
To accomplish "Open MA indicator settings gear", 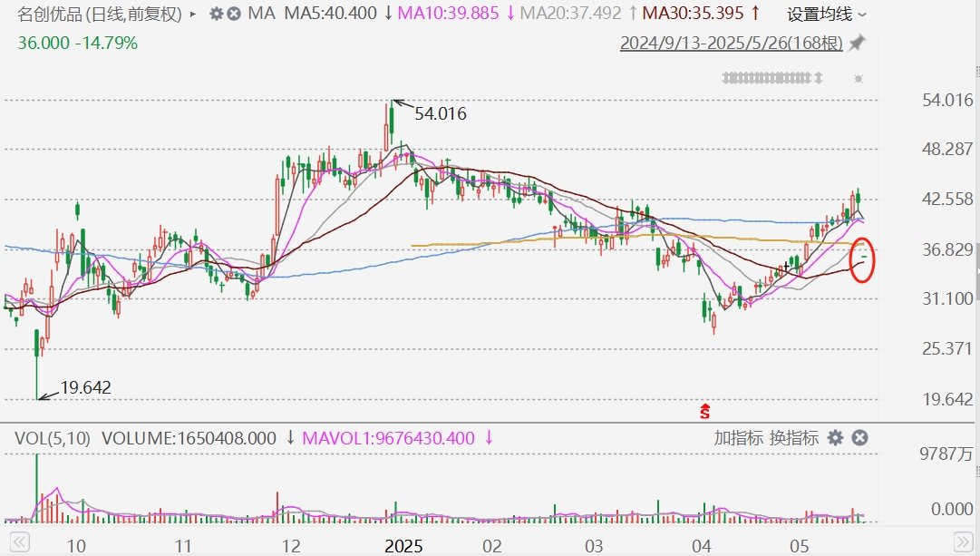I will click(217, 14).
